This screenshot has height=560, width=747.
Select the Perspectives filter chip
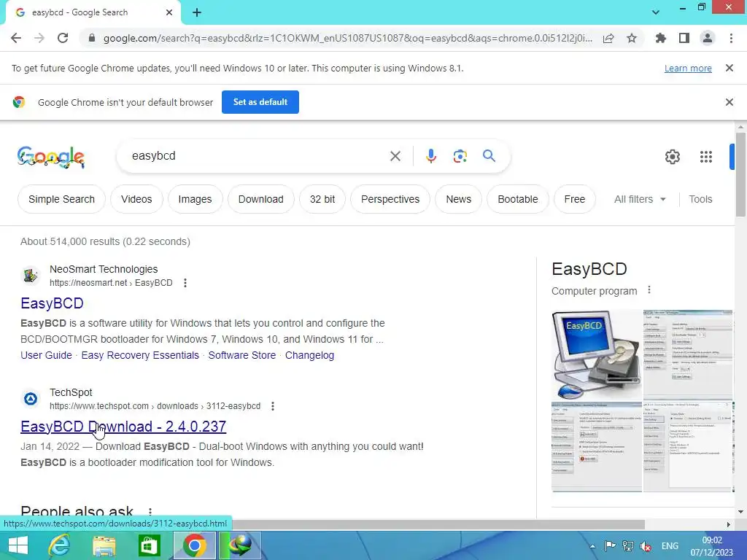point(390,199)
